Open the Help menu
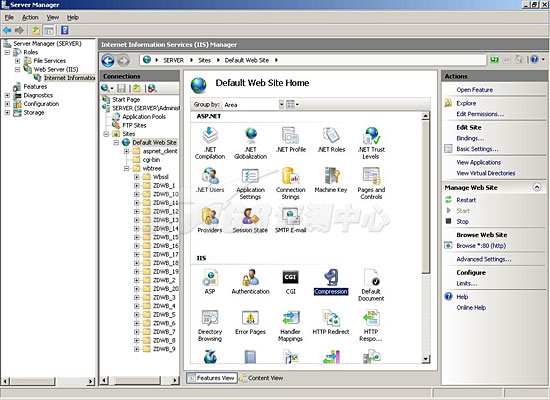This screenshot has width=550, height=400. pyautogui.click(x=73, y=18)
